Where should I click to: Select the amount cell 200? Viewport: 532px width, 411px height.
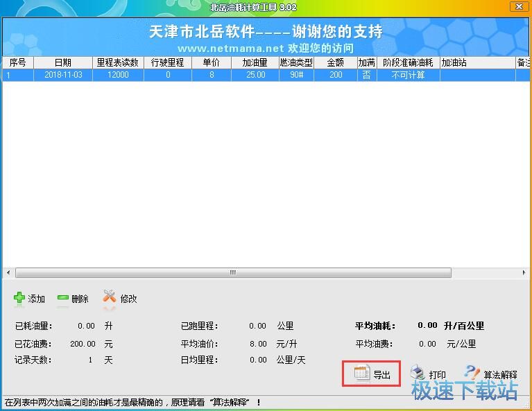(336, 75)
